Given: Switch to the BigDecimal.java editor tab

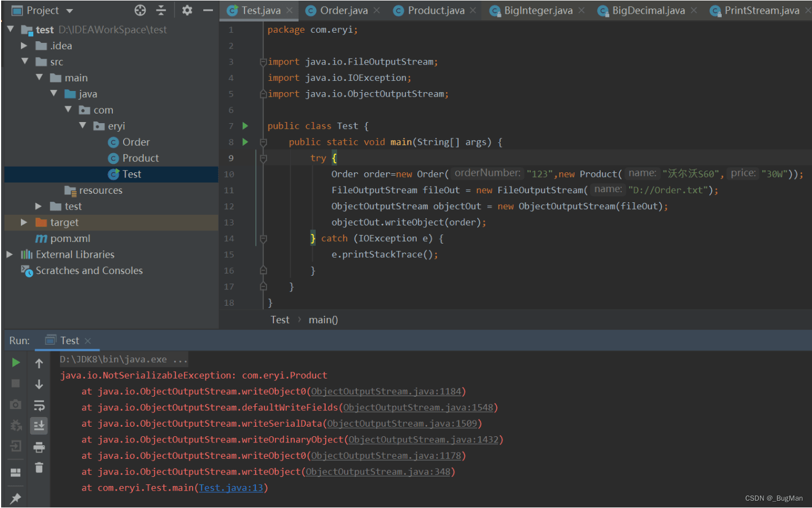Looking at the screenshot, I should [x=648, y=10].
